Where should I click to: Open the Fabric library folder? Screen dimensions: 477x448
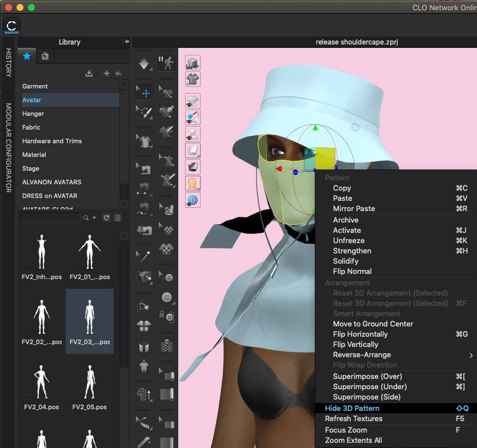tap(70, 127)
